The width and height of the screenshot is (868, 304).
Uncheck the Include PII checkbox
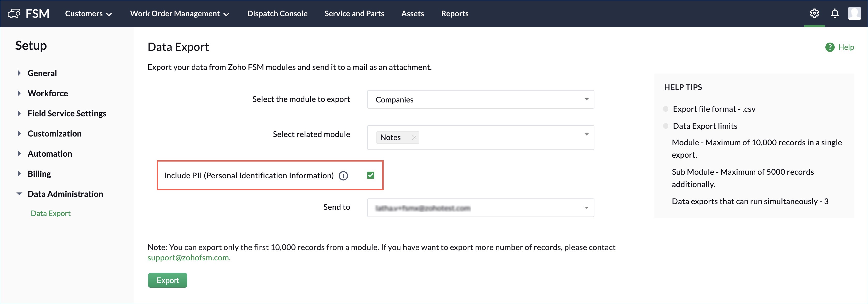click(371, 175)
